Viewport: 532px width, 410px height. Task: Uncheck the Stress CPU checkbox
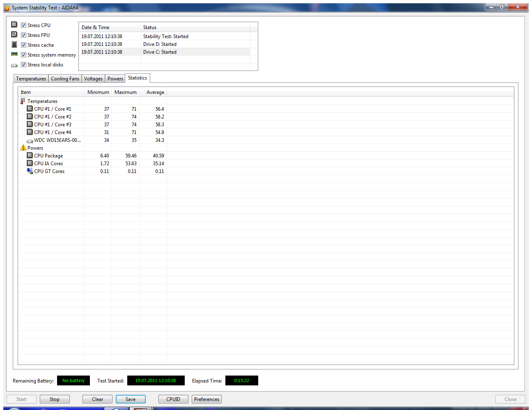click(x=24, y=25)
